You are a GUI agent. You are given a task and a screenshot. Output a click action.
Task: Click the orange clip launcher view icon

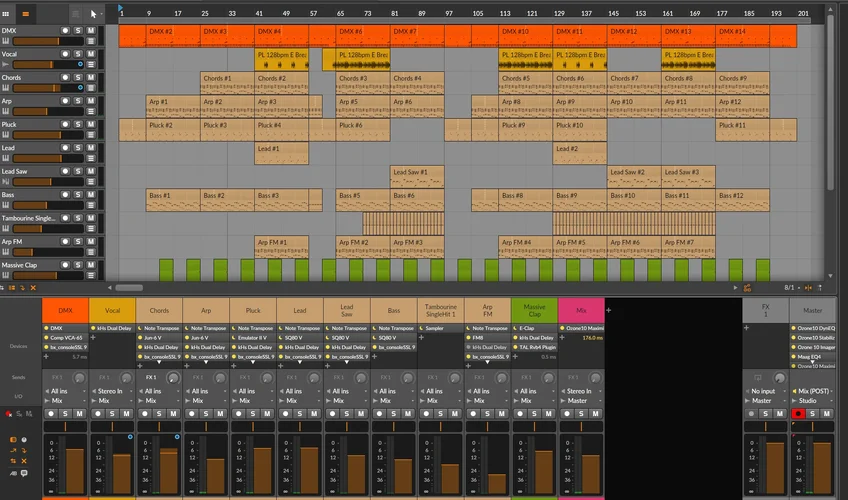point(25,14)
